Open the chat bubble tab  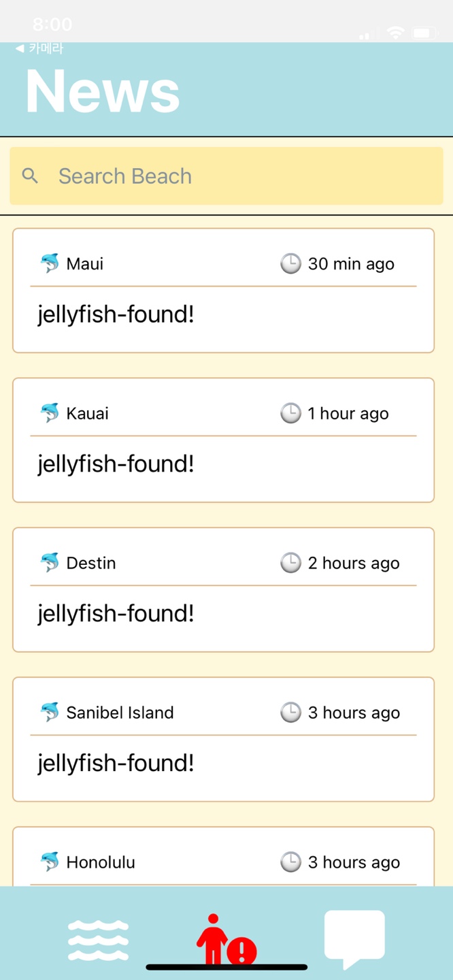click(354, 938)
